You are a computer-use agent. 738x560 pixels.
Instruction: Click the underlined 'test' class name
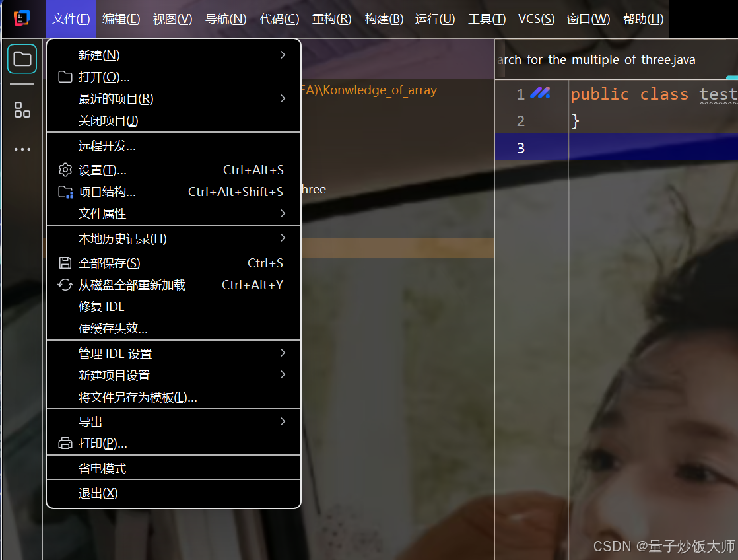pyautogui.click(x=718, y=94)
